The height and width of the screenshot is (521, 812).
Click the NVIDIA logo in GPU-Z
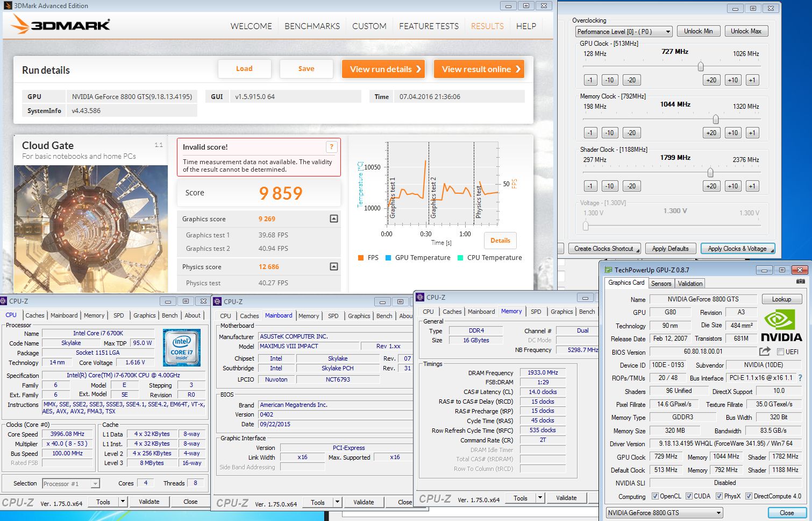click(x=781, y=326)
